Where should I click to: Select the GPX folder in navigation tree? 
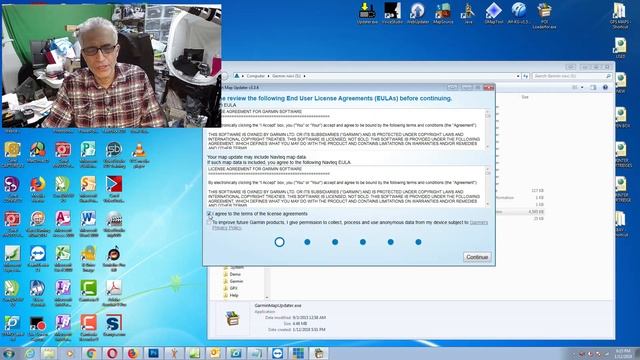pos(233,288)
